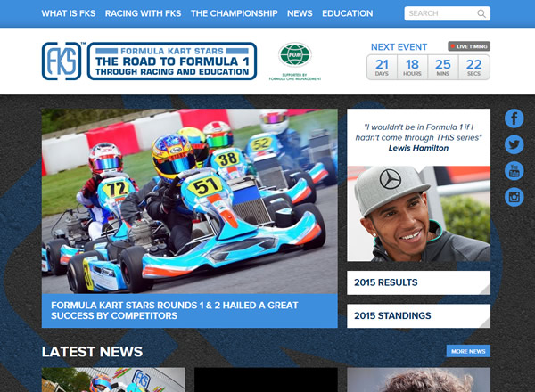Click the mins countdown box

tap(443, 67)
